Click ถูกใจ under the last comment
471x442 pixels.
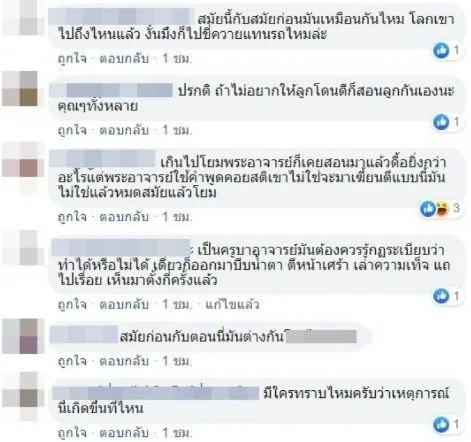point(72,433)
